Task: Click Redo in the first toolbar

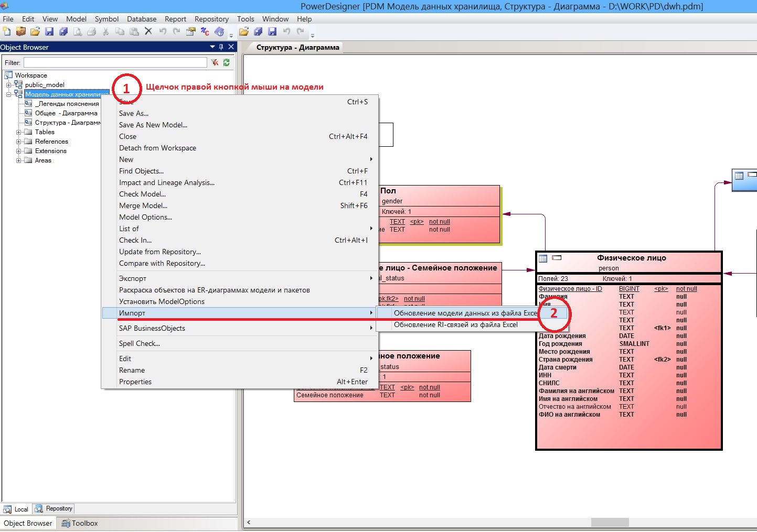Action: (177, 31)
